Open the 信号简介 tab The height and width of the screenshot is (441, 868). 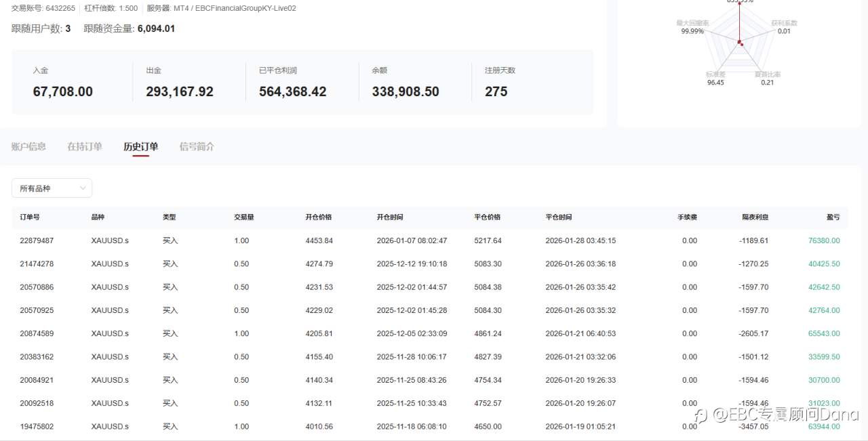click(197, 146)
